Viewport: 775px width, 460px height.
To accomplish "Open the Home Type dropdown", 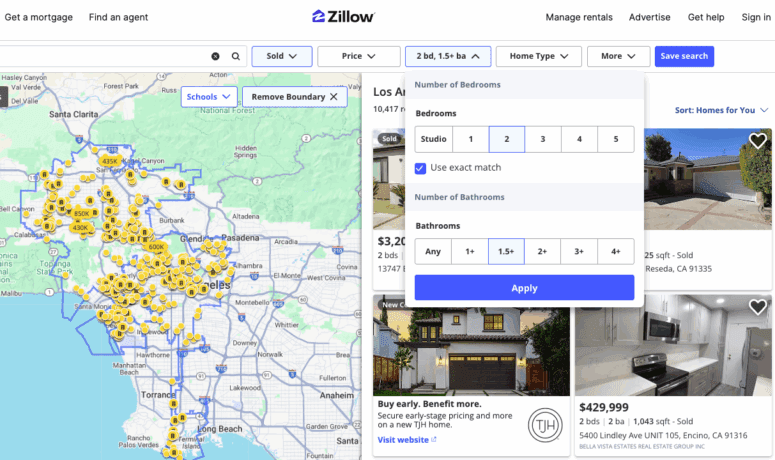I will [538, 57].
